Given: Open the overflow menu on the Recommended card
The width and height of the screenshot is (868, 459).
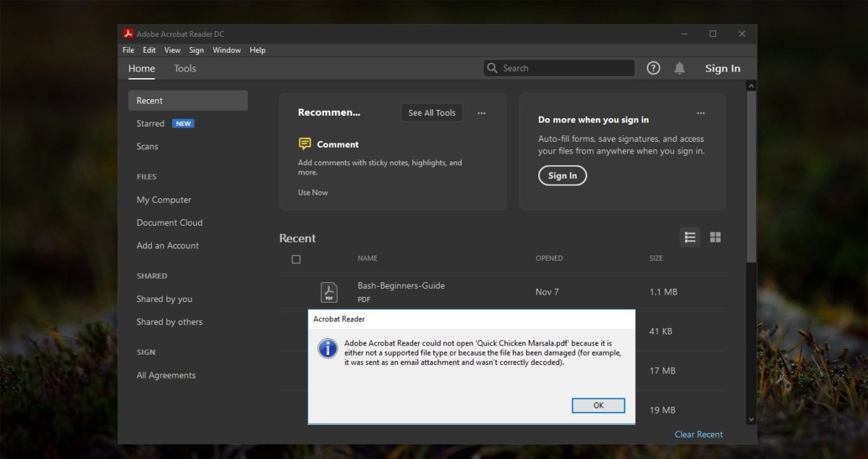Looking at the screenshot, I should pos(482,113).
